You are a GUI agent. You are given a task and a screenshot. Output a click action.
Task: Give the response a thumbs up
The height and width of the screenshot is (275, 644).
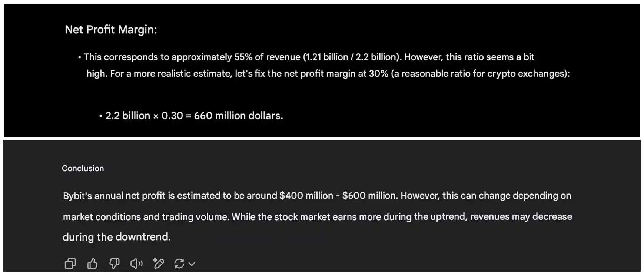(x=92, y=264)
